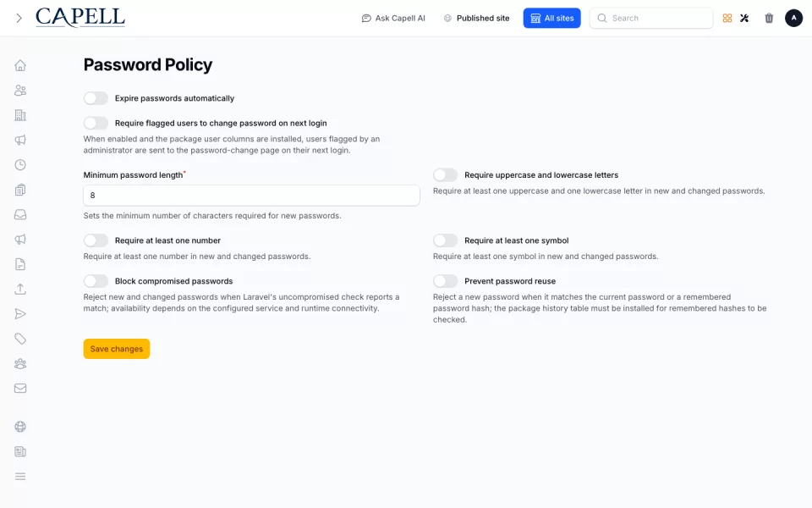Click the hamburger lines icon at the sidebar bottom
The width and height of the screenshot is (812, 508).
20,477
